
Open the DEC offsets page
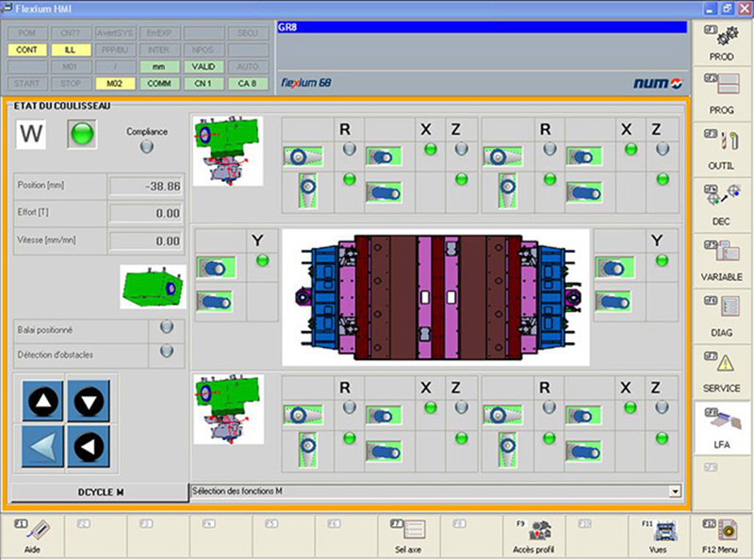[x=721, y=206]
